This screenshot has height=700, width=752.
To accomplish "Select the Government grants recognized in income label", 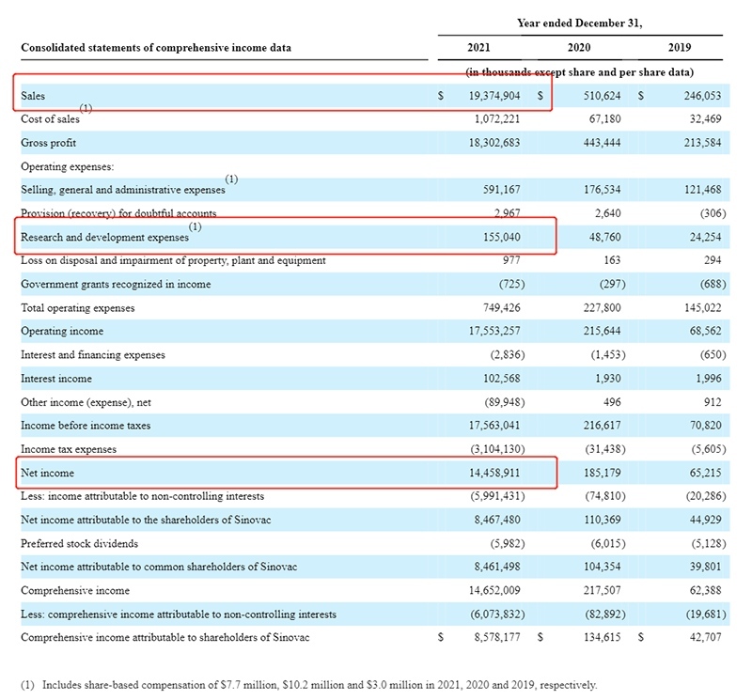I will pos(116,285).
